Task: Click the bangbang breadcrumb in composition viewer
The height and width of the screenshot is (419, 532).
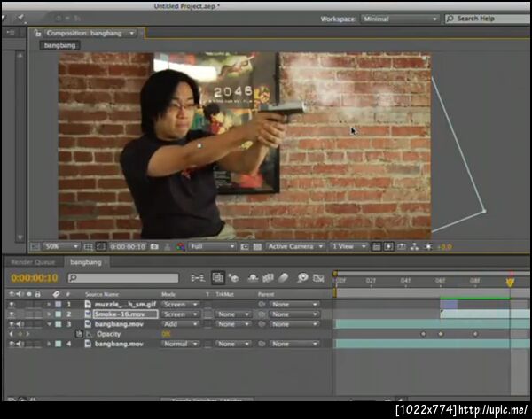Action: pyautogui.click(x=59, y=45)
